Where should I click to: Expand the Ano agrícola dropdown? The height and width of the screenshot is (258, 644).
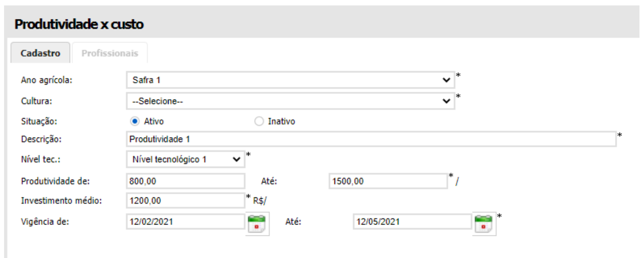290,80
